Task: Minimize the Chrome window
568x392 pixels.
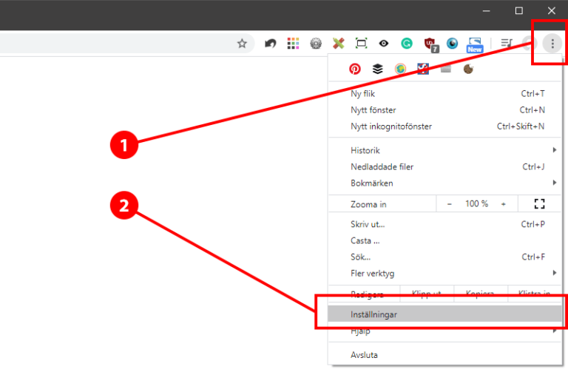Action: (x=486, y=11)
